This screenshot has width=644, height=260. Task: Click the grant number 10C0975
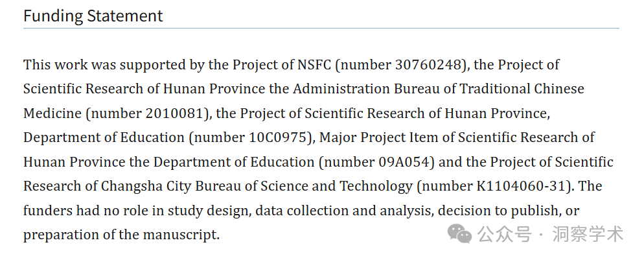pos(278,137)
